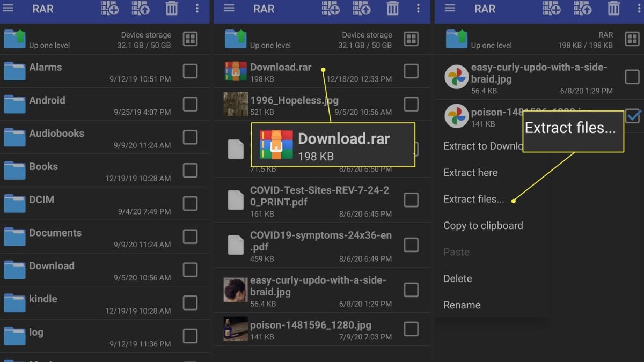This screenshot has height=362, width=644.
Task: Open the 56.4 KB easy-curly-updo file inside archive
Action: 539,73
